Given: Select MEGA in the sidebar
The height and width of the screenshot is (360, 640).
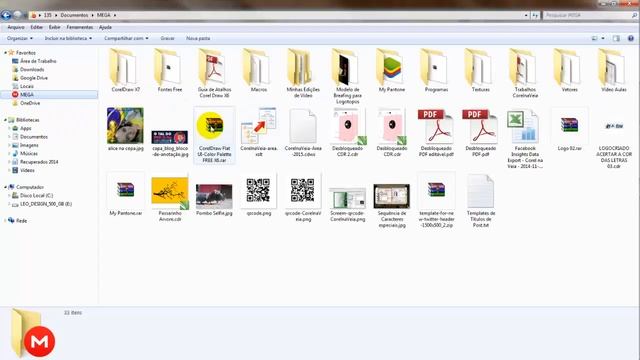Looking at the screenshot, I should (27, 94).
